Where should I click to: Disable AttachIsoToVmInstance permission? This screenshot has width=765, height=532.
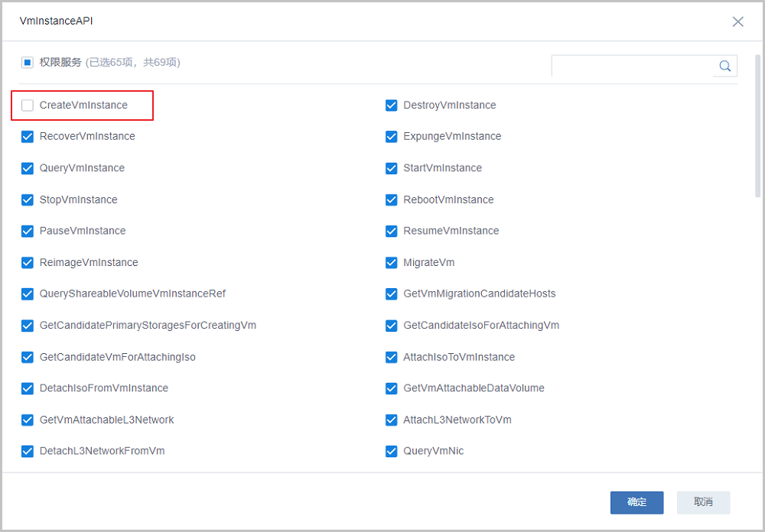point(392,357)
